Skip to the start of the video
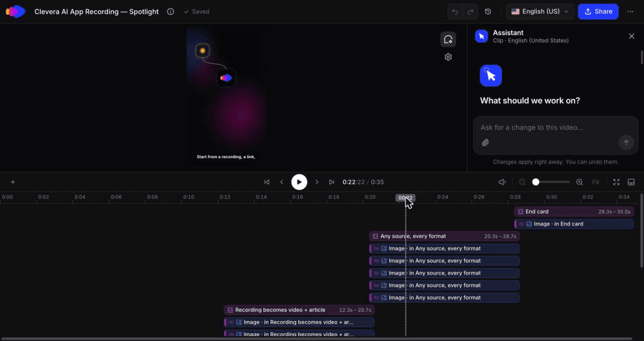This screenshot has height=341, width=644. point(267,182)
